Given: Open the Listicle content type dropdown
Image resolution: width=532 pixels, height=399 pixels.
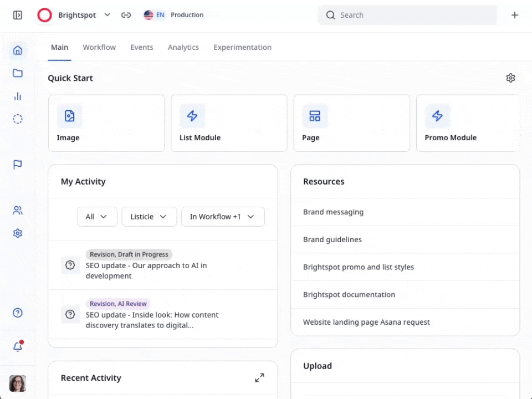Looking at the screenshot, I should coord(149,217).
